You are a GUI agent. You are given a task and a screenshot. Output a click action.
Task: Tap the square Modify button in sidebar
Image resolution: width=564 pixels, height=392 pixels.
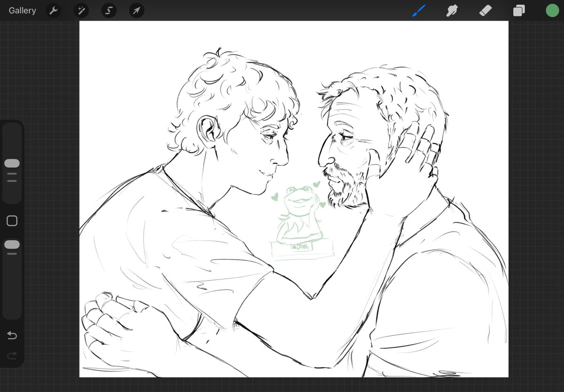point(12,221)
